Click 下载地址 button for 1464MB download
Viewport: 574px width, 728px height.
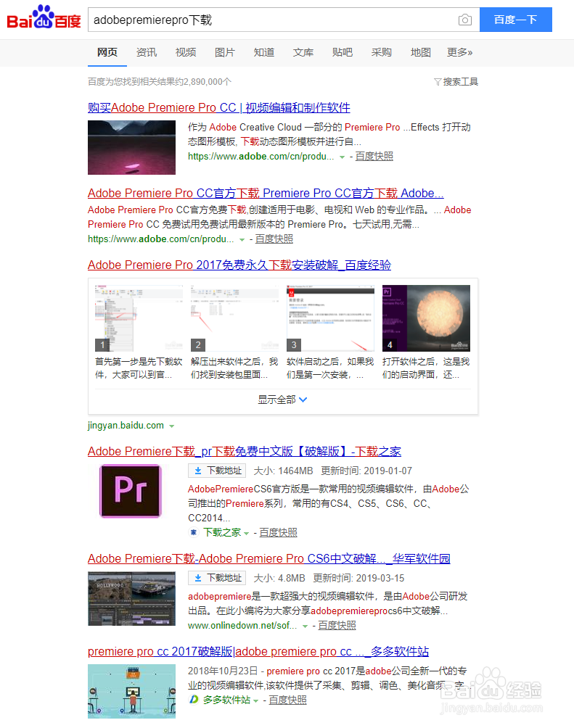coord(217,471)
